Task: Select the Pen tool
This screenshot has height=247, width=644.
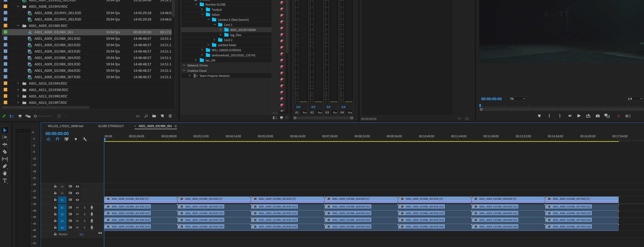Action: point(5,166)
